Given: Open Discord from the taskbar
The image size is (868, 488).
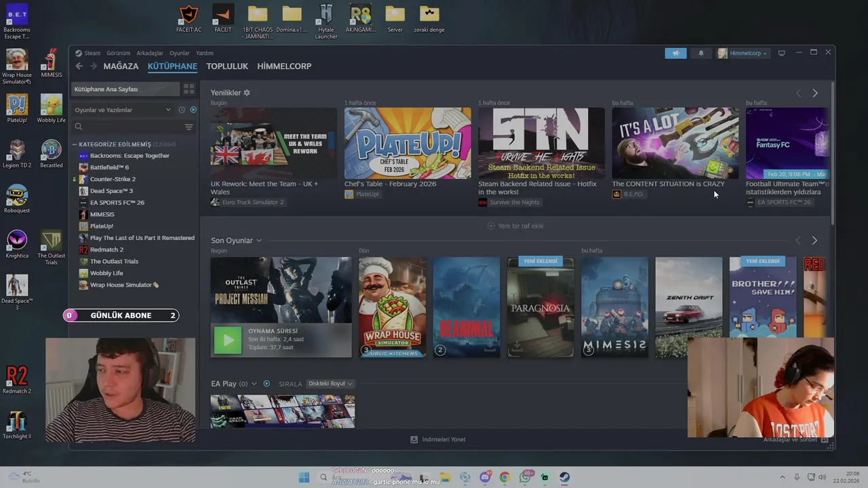Looking at the screenshot, I should click(485, 477).
